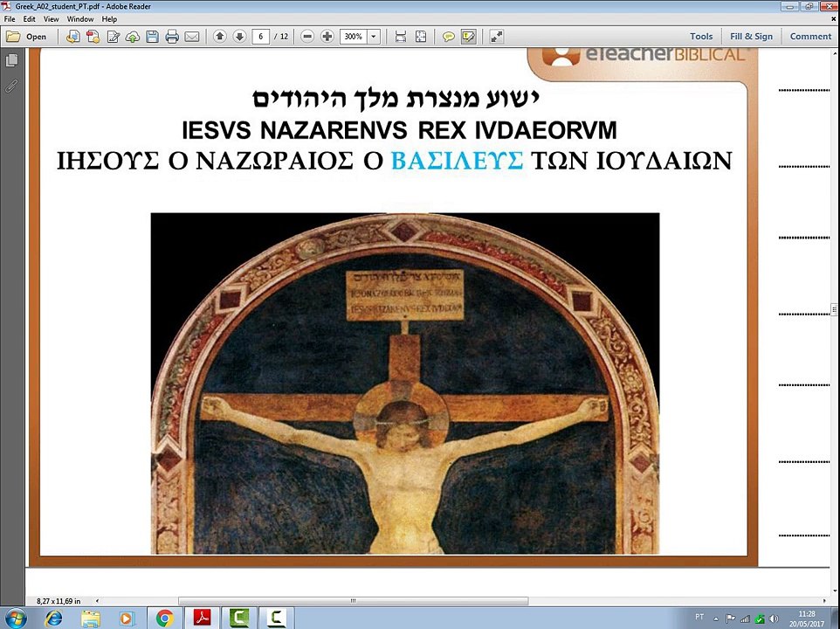Show hidden tray icons arrow
Screen dimensions: 840x629
[x=716, y=619]
